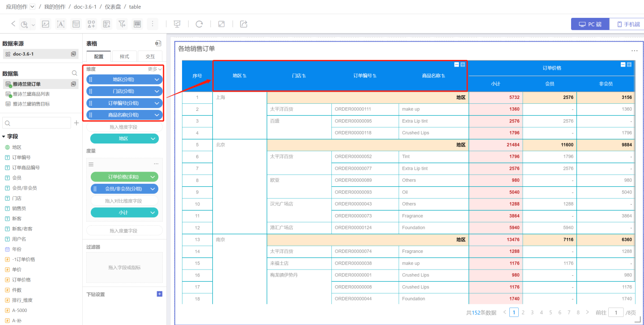Click the fullscreen expand toolbar icon
This screenshot has width=644, height=325.
[x=221, y=24]
